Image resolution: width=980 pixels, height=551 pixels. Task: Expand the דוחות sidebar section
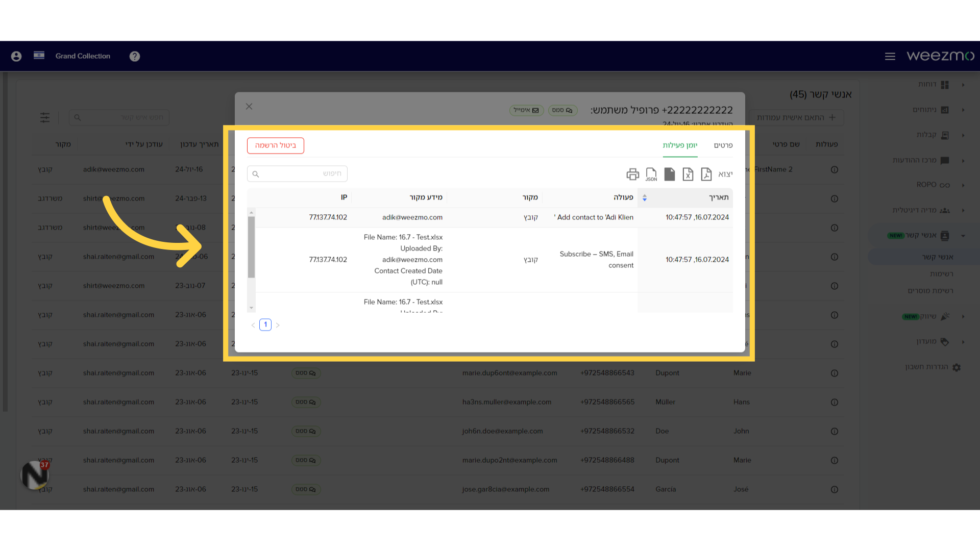pos(963,85)
